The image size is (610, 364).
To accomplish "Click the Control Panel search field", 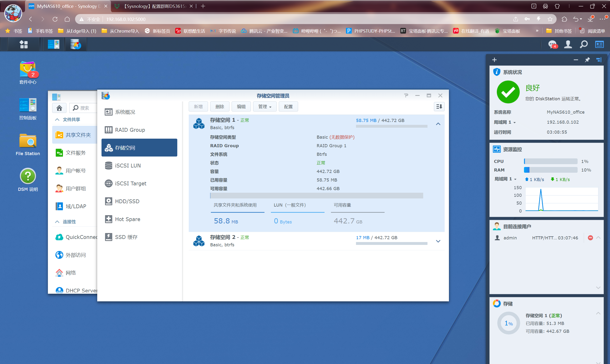I will tap(83, 108).
